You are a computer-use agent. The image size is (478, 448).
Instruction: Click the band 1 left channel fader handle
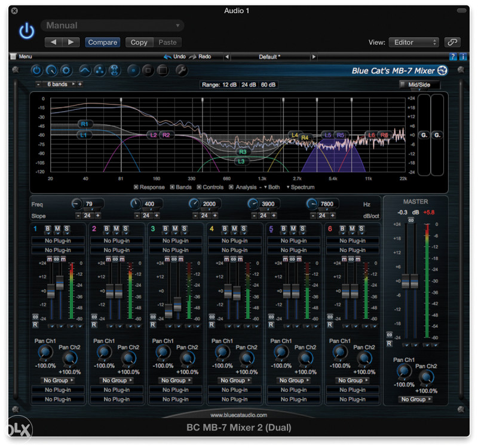51,291
